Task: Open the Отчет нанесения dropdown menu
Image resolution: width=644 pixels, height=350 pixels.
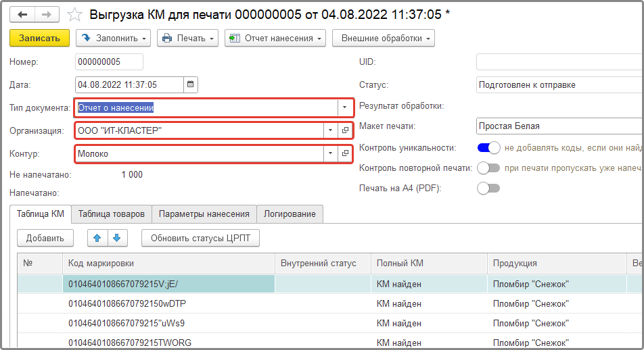Action: tap(275, 38)
